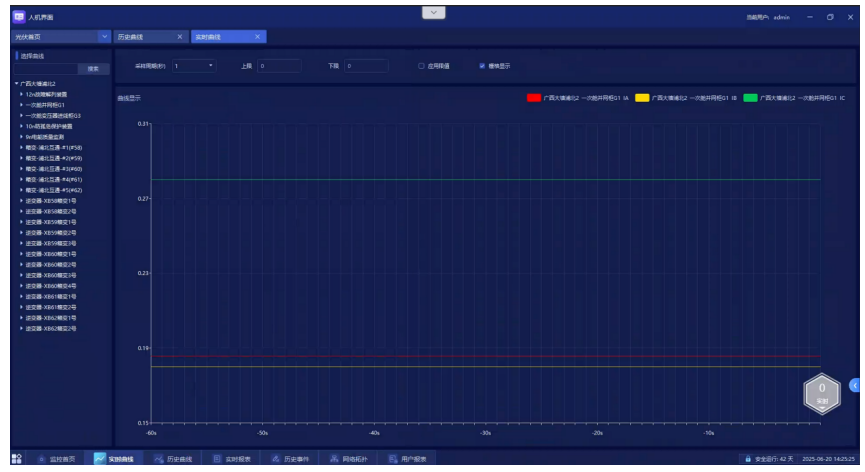Expand the top center pull-down handle
The height and width of the screenshot is (472, 865).
click(x=434, y=13)
